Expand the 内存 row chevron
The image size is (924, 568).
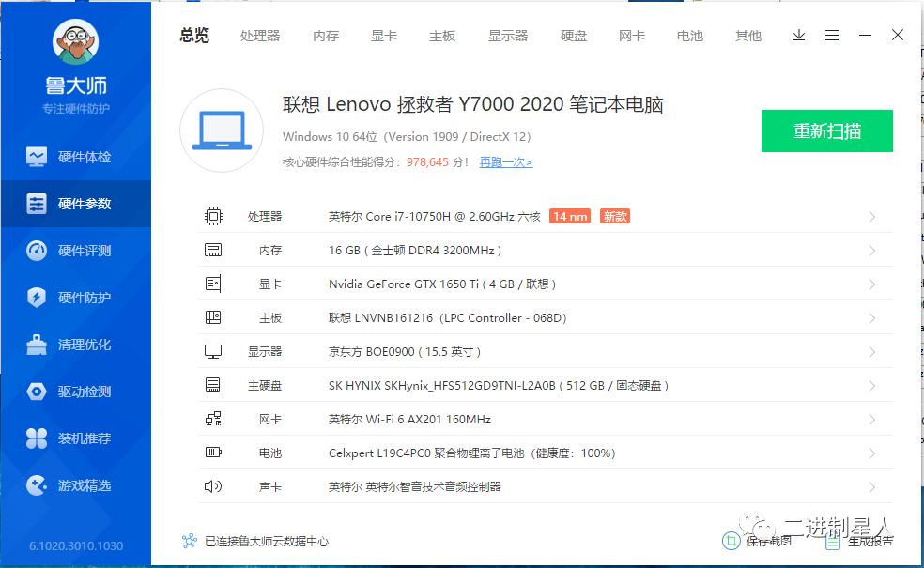872,251
